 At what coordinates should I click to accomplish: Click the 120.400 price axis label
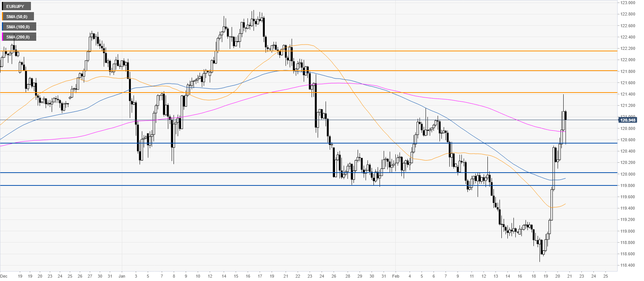pyautogui.click(x=628, y=151)
